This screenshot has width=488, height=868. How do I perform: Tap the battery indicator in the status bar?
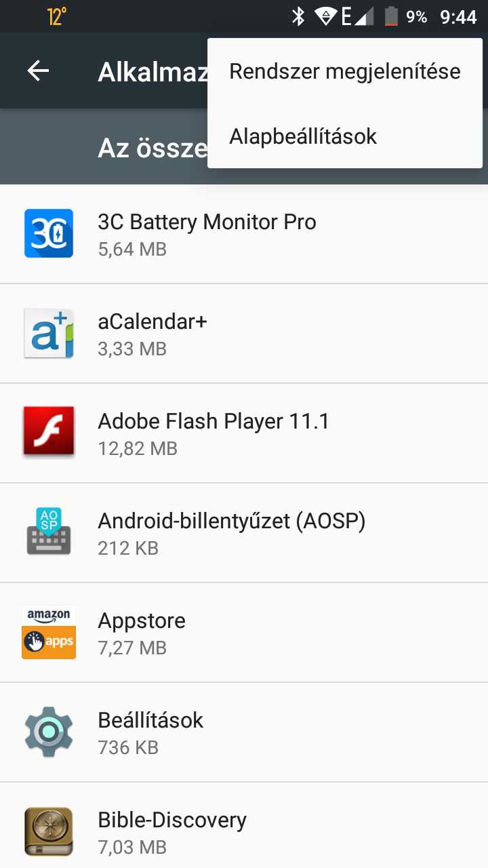(391, 16)
